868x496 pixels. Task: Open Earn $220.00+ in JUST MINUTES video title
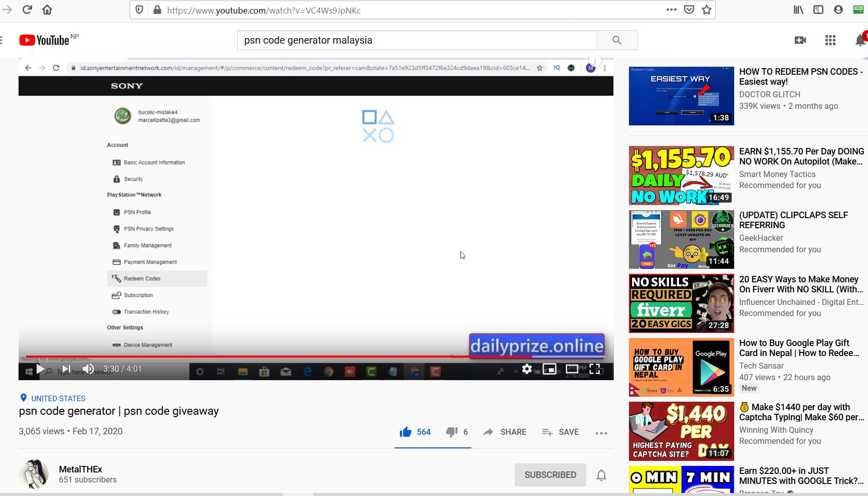point(801,476)
